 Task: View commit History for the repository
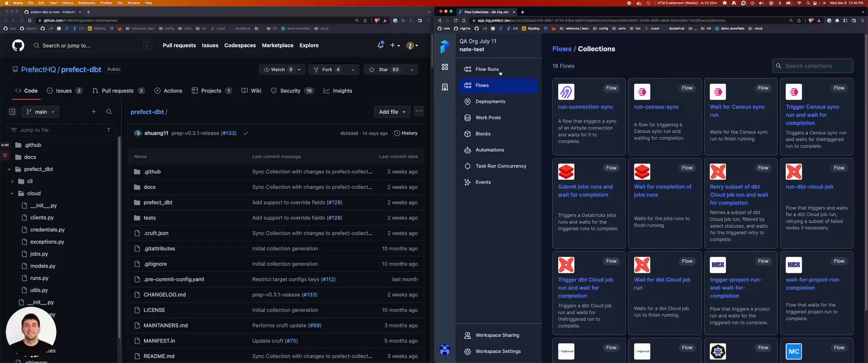pyautogui.click(x=406, y=133)
